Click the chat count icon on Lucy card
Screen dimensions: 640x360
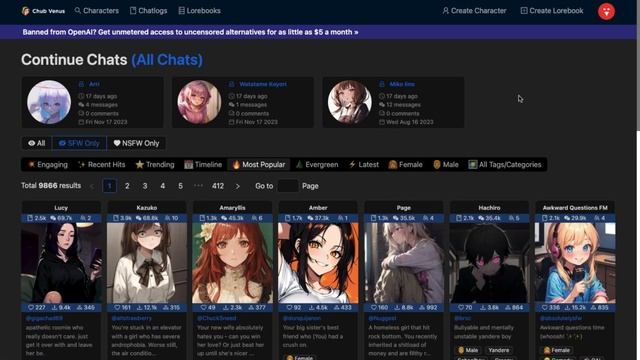pyautogui.click(x=53, y=218)
